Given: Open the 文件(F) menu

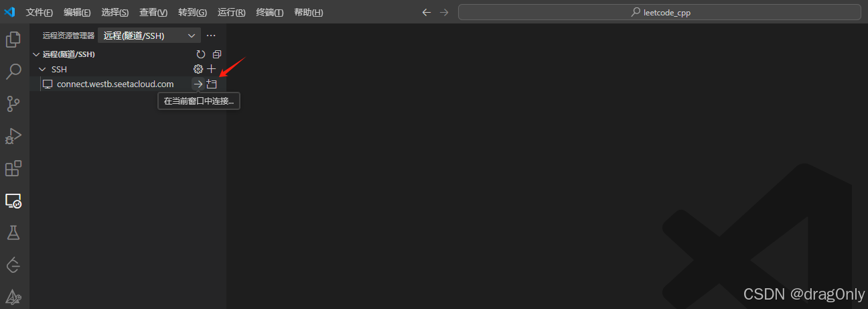Looking at the screenshot, I should click(39, 13).
